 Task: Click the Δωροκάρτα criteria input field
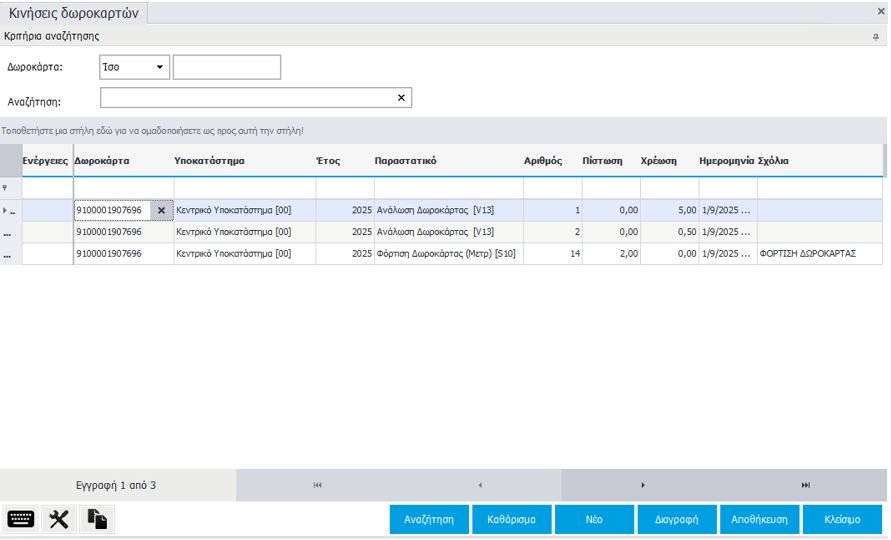(x=227, y=68)
